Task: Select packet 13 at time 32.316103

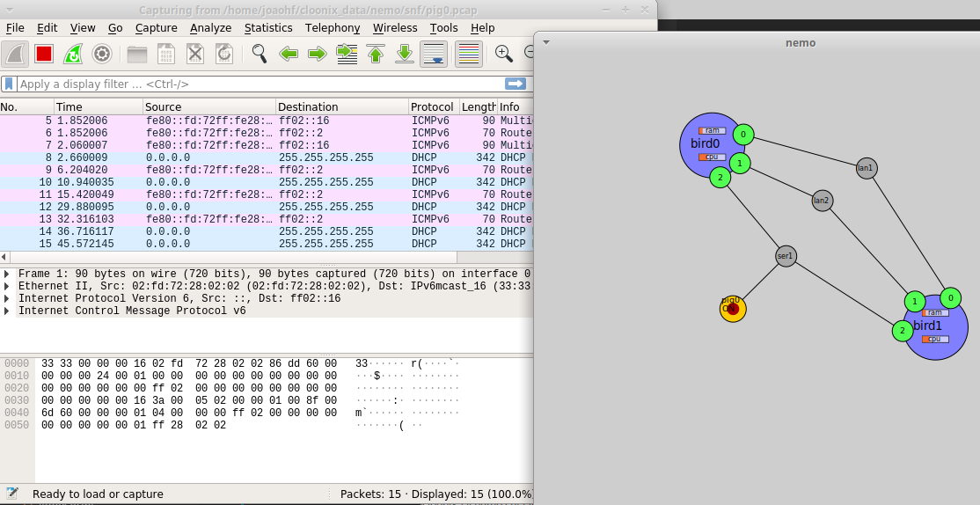Action: 267,219
